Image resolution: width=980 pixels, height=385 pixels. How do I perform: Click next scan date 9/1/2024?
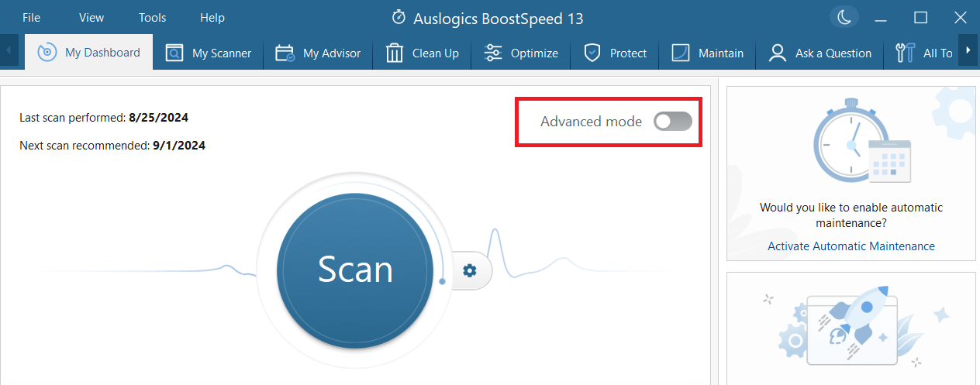179,145
